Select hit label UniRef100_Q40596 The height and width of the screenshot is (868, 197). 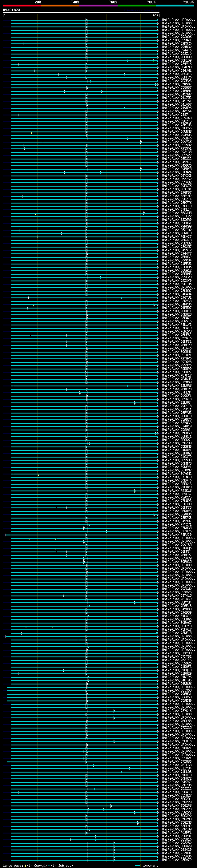(x=177, y=108)
